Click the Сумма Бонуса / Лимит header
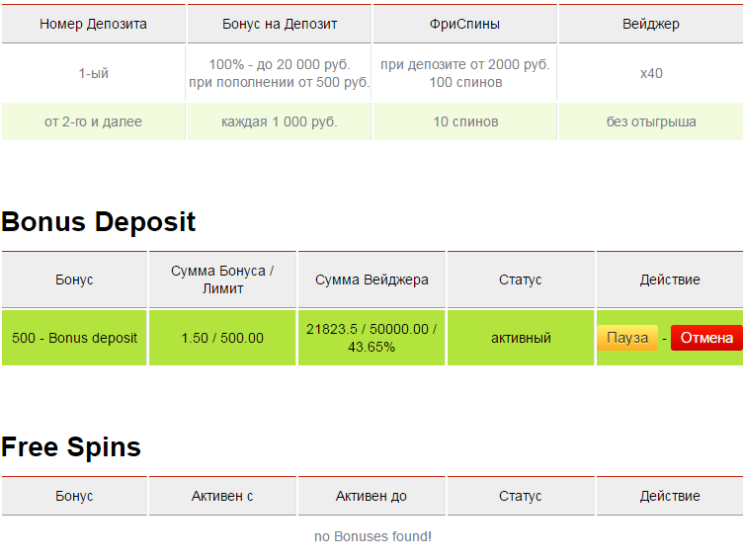743x560 pixels. click(x=222, y=280)
